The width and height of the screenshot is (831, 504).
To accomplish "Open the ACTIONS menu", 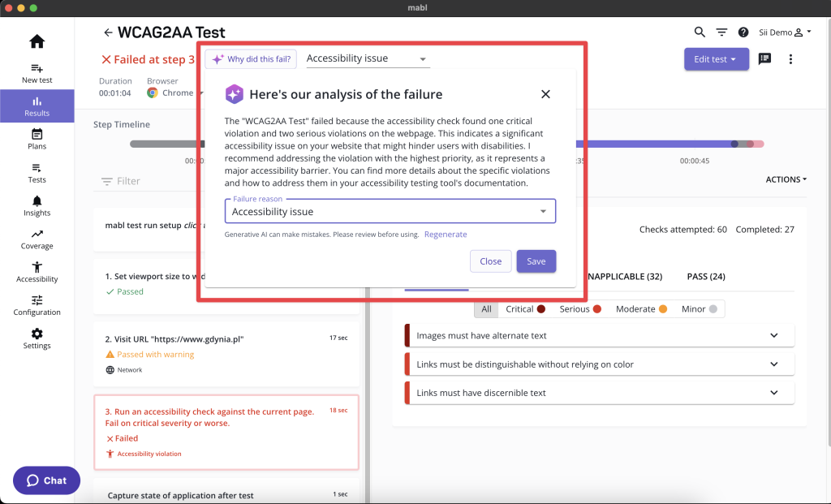I will pyautogui.click(x=786, y=179).
